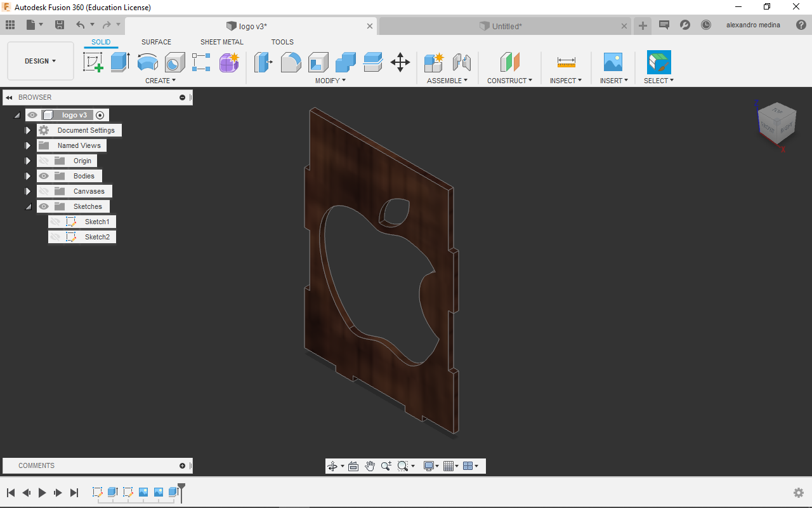Click the Select tool icon
Screen dimensions: 812x508
(x=659, y=62)
